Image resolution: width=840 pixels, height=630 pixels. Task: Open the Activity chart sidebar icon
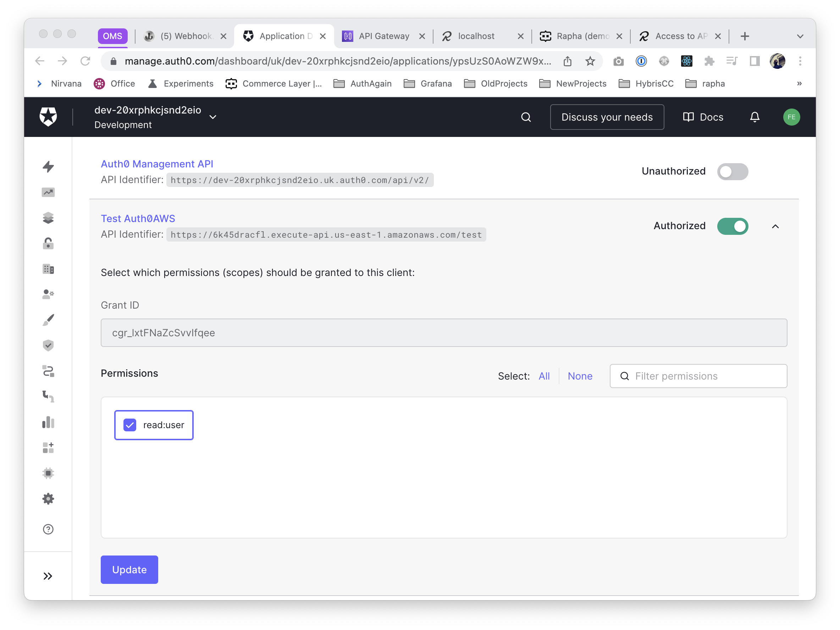point(48,192)
